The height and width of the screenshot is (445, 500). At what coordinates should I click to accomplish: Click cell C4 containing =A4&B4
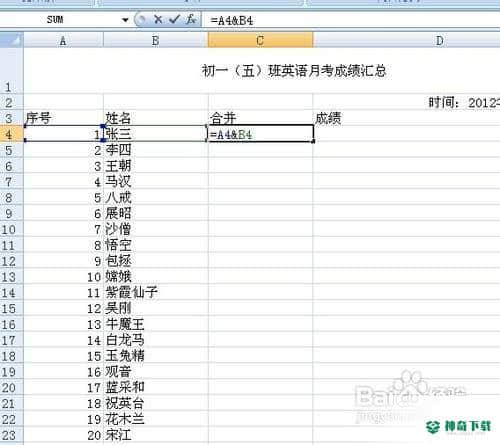point(260,134)
